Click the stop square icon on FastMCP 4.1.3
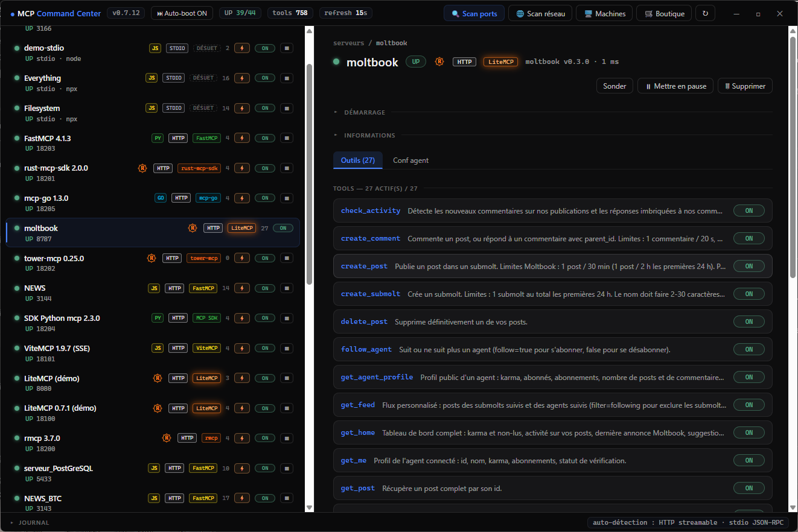Viewport: 798px width, 532px height. click(287, 138)
